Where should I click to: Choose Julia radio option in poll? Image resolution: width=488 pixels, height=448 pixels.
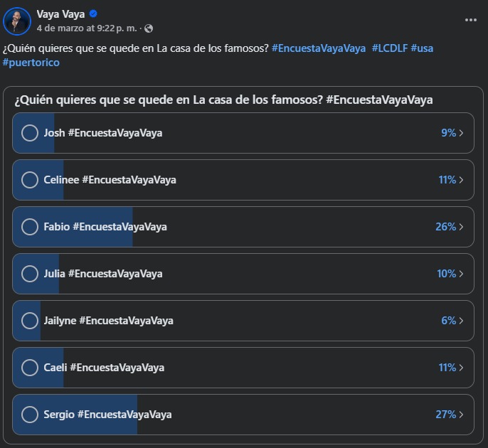click(30, 274)
